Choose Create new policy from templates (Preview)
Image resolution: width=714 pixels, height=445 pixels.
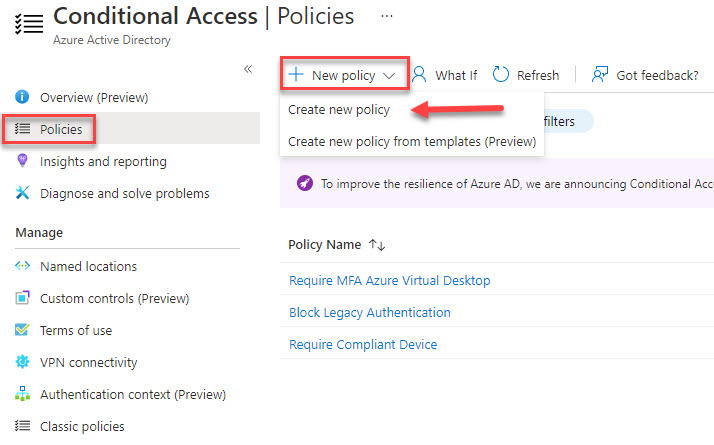pyautogui.click(x=412, y=142)
